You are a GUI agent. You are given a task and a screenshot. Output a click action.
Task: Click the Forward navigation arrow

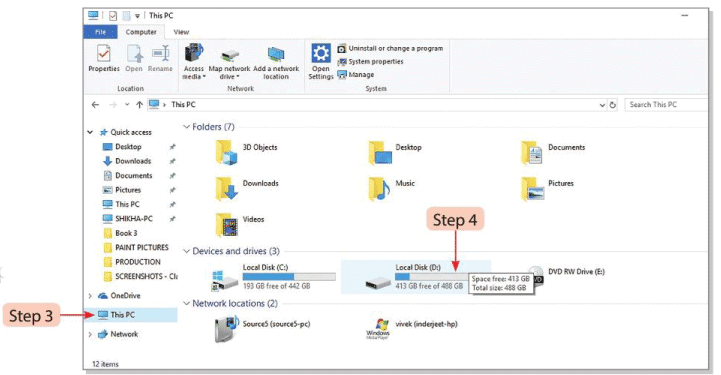pos(113,105)
